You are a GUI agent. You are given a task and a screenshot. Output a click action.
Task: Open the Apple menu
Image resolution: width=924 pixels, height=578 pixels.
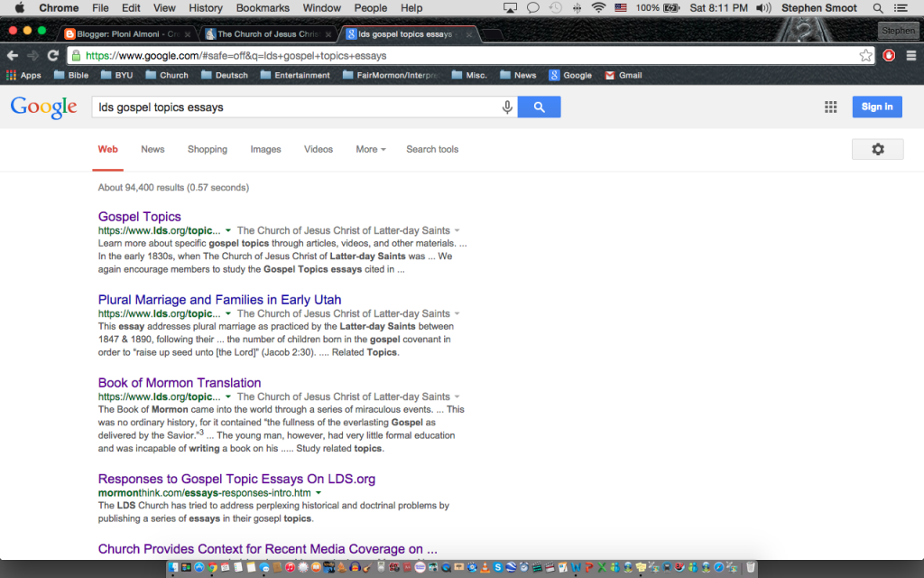click(x=20, y=7)
